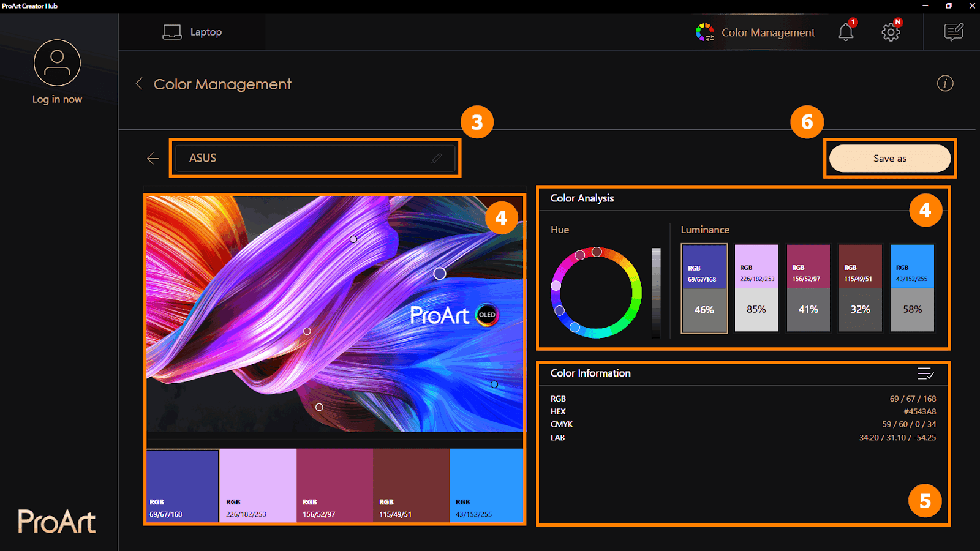Select the picker point on blue area
Viewport: 980px width, 551px height.
(x=494, y=384)
